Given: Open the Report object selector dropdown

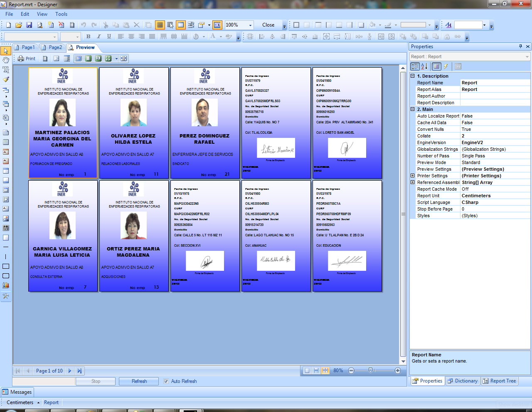Looking at the screenshot, I should [x=470, y=56].
